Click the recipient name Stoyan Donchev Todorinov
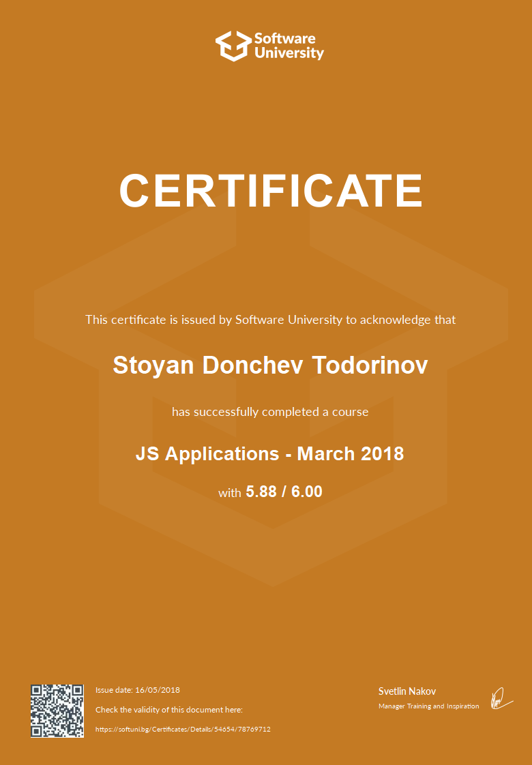The image size is (532, 765). coord(270,365)
